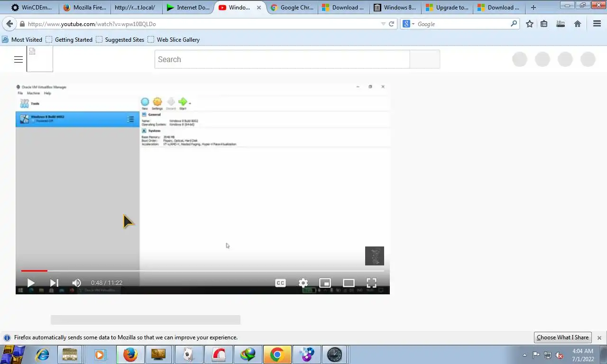Go back to the previous page
The width and height of the screenshot is (607, 364).
coord(9,24)
